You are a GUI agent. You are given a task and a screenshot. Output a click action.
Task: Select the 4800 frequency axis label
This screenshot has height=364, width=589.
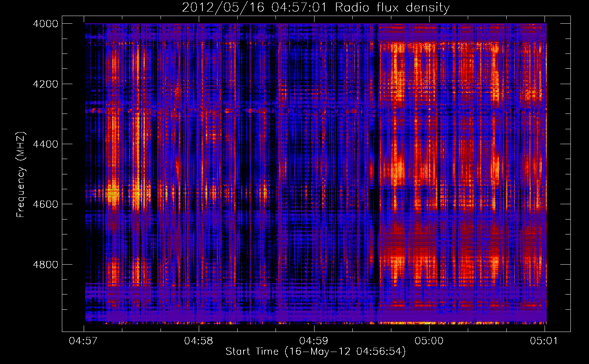coord(46,265)
